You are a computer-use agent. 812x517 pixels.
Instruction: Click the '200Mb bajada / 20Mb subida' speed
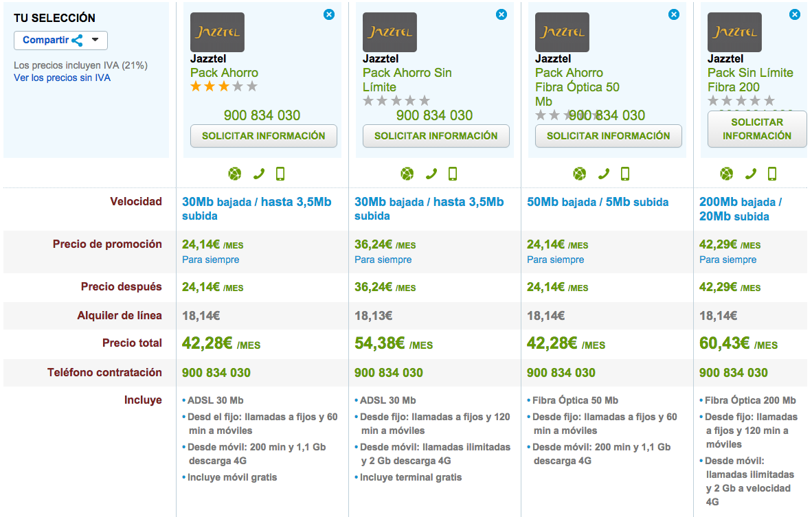(x=741, y=209)
